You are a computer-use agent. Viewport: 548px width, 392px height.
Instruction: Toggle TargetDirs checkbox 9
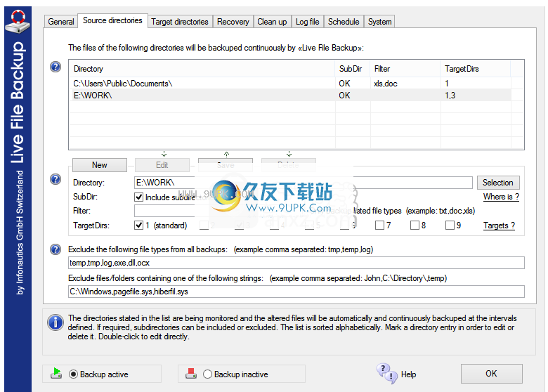click(450, 226)
